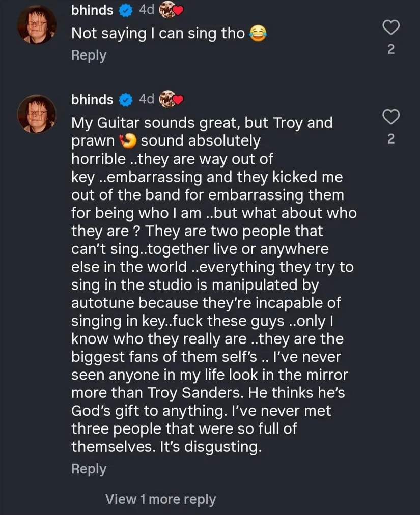Open bhinds avatar on the first comment

point(37,24)
